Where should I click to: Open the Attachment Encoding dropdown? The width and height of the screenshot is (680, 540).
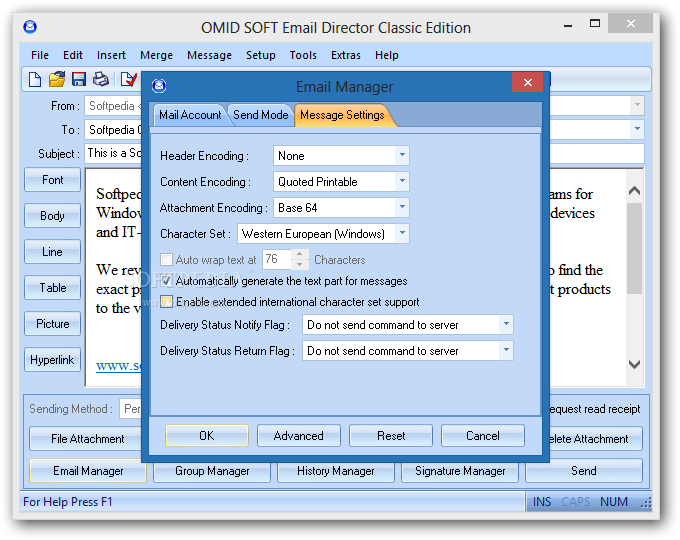coord(402,207)
